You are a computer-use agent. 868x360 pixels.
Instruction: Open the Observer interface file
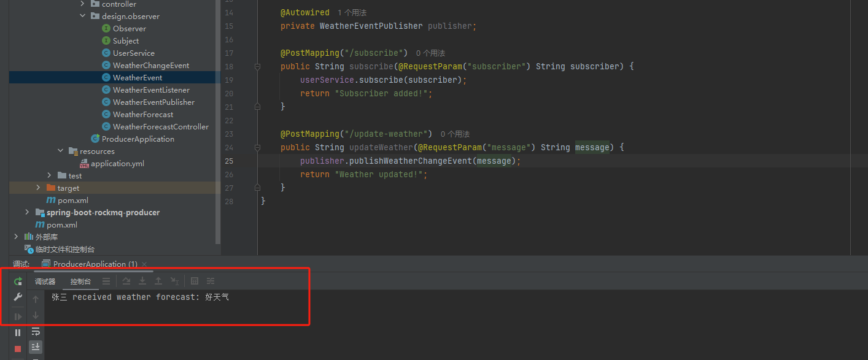click(x=130, y=28)
